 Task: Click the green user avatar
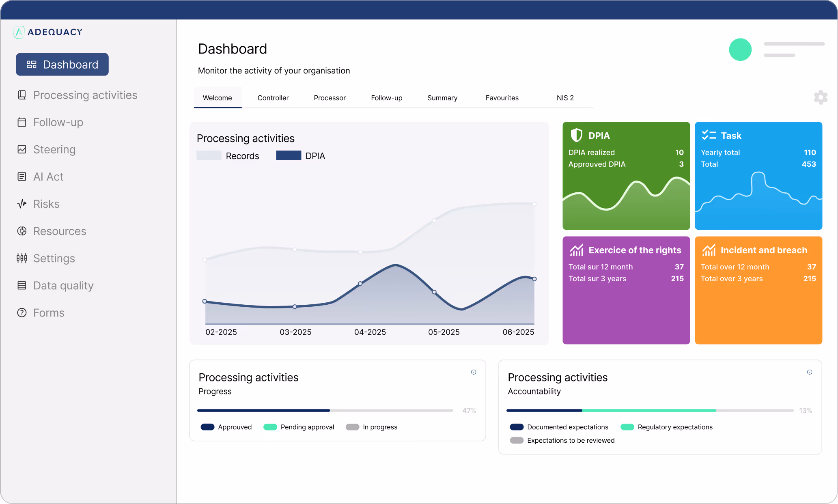(x=740, y=50)
